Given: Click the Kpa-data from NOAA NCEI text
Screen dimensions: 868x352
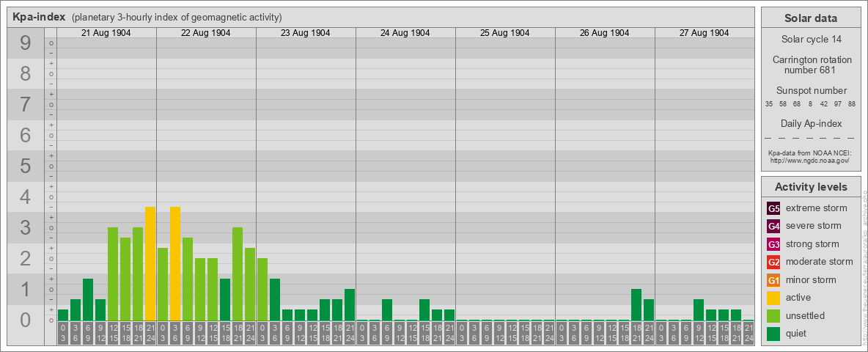Looking at the screenshot, I should click(x=809, y=153).
